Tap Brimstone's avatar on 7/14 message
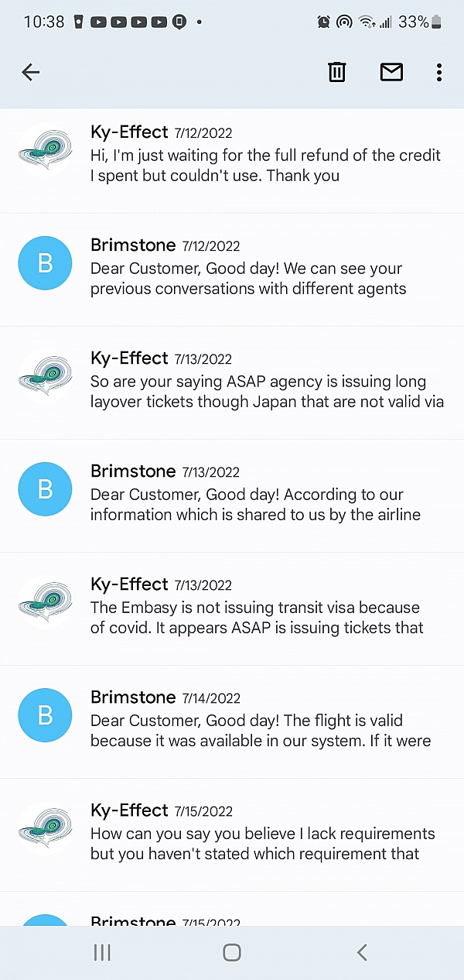This screenshot has height=980, width=464. coord(44,715)
